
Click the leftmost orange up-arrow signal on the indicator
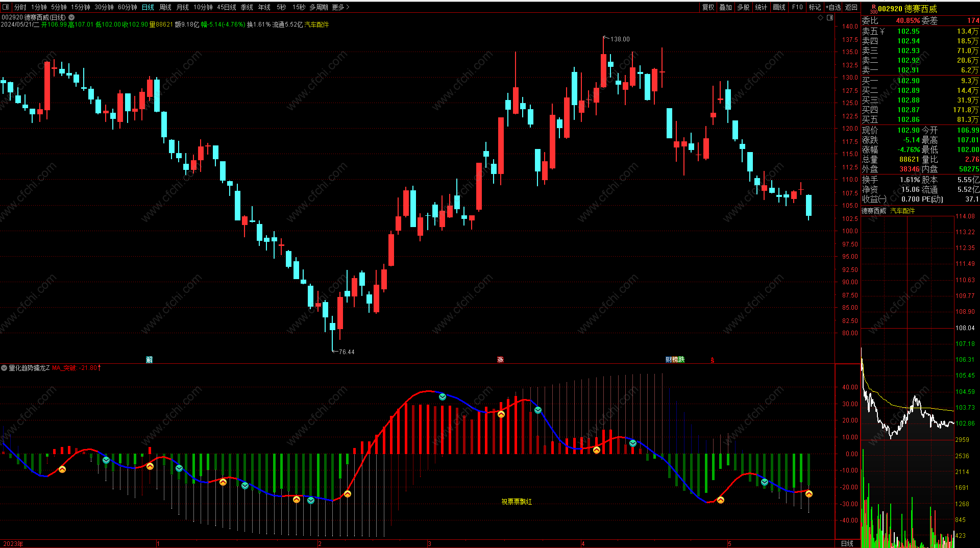coord(62,469)
